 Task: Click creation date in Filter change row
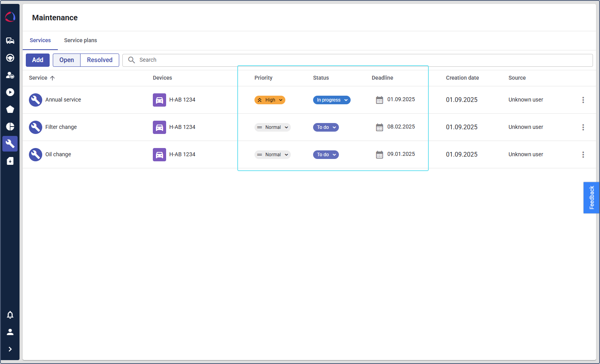tap(462, 127)
